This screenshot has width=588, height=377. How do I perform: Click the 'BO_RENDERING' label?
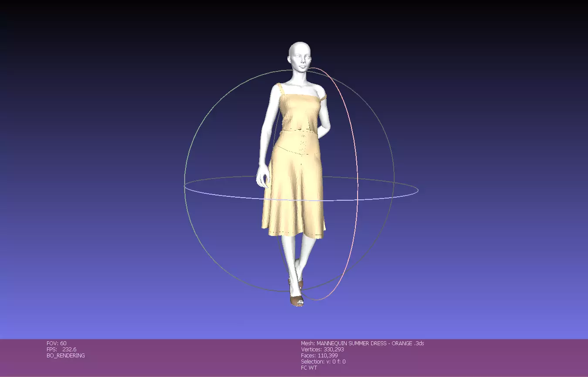tap(66, 356)
